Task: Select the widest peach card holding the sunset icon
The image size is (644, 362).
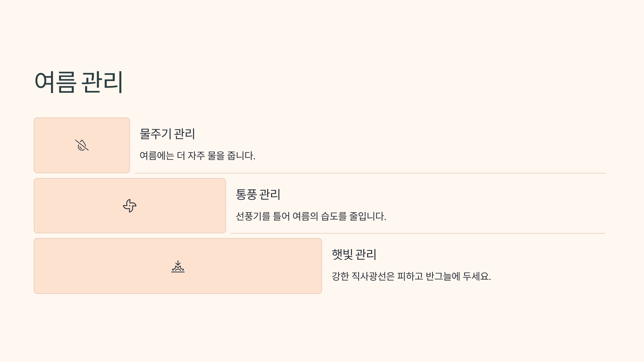Action: pyautogui.click(x=178, y=266)
